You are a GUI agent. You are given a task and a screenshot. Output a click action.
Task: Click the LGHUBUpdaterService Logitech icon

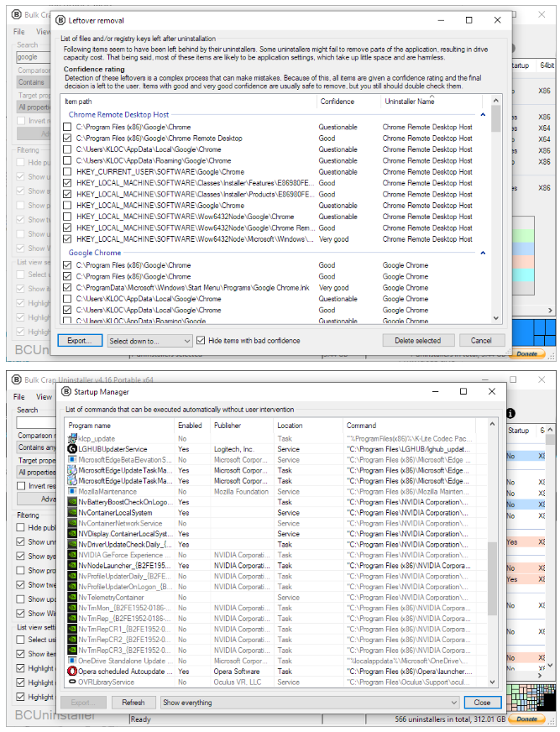72,449
